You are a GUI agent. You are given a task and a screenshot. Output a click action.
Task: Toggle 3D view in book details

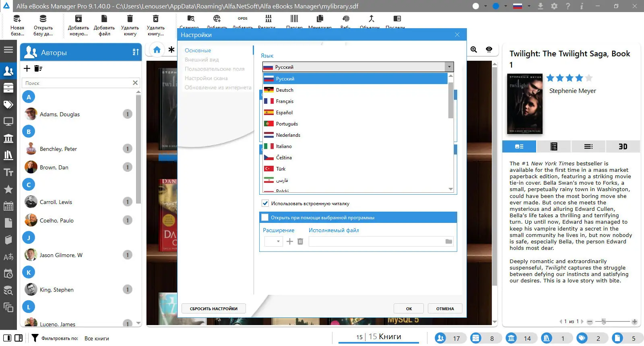tap(623, 146)
